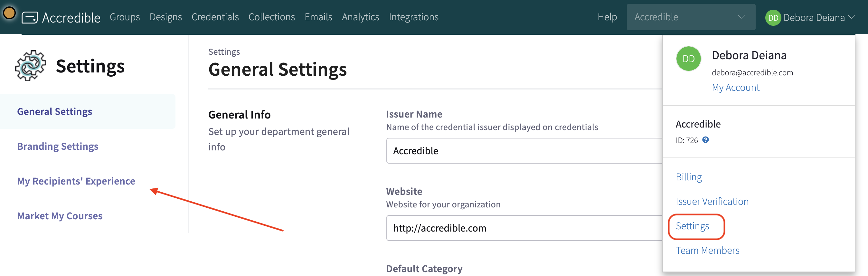
Task: Click the help question mark beside ID 726
Action: point(705,140)
